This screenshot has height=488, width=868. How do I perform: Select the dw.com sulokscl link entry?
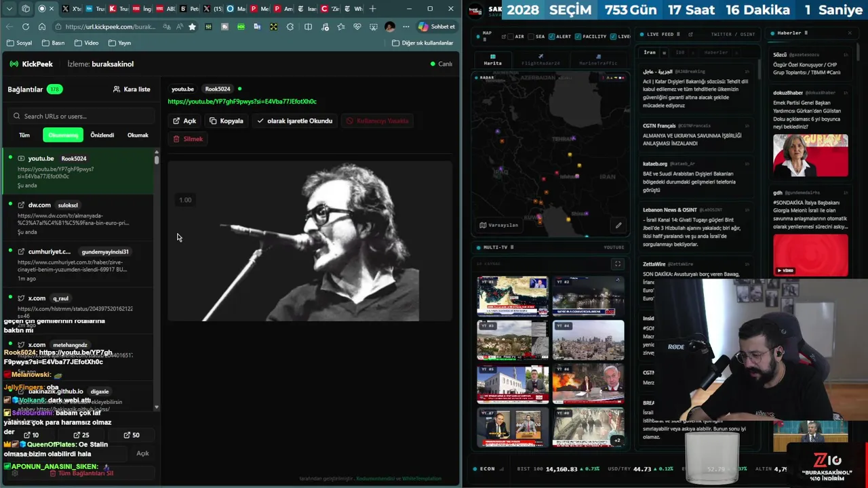click(78, 218)
